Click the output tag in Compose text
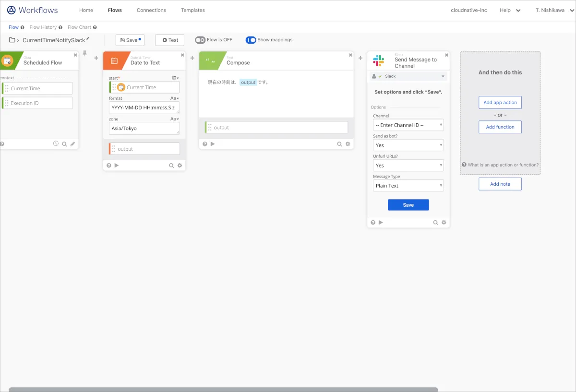Screen dimensions: 576x392 248,83
